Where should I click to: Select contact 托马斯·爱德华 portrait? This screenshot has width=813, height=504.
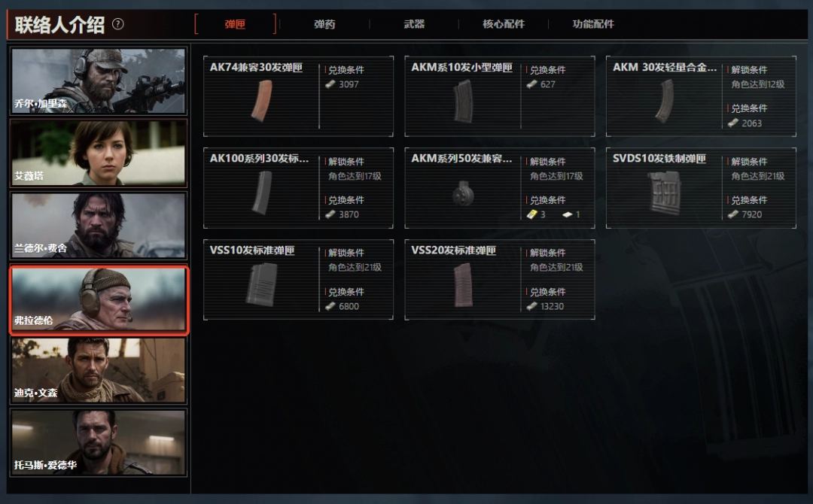[x=99, y=443]
